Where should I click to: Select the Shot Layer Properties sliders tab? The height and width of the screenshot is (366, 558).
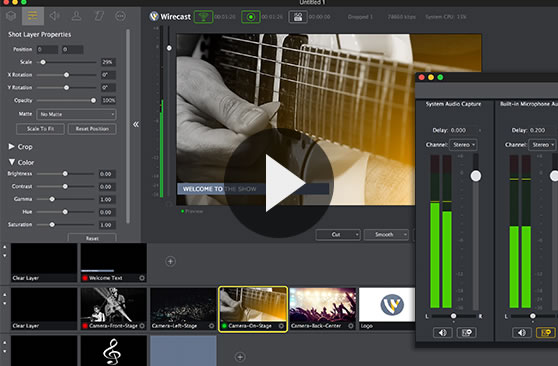pyautogui.click(x=33, y=16)
